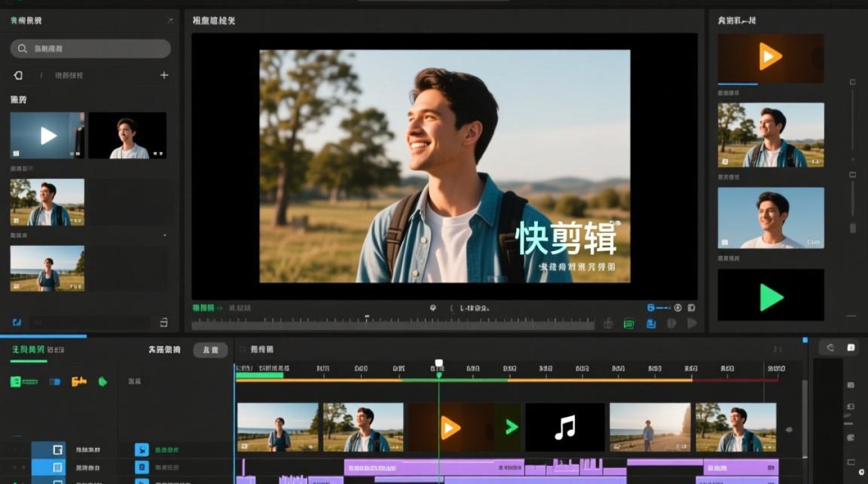
Task: Click the blue icon at media panel bottom-left
Action: tap(17, 321)
